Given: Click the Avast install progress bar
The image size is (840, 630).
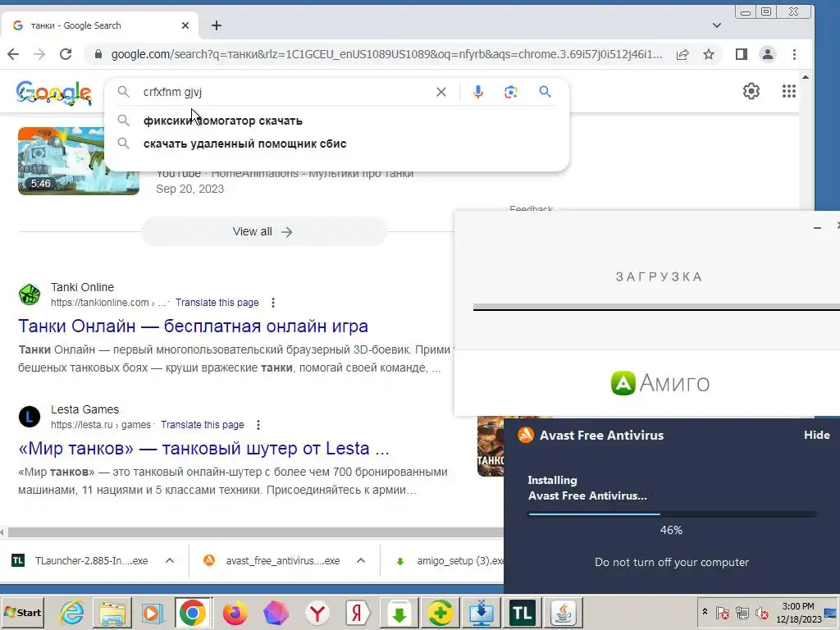Looking at the screenshot, I should (673, 514).
